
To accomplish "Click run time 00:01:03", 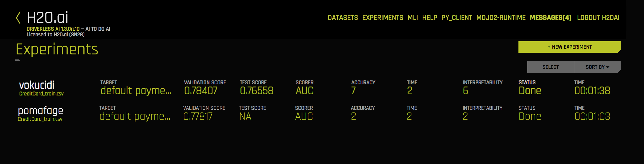I will (592, 116).
